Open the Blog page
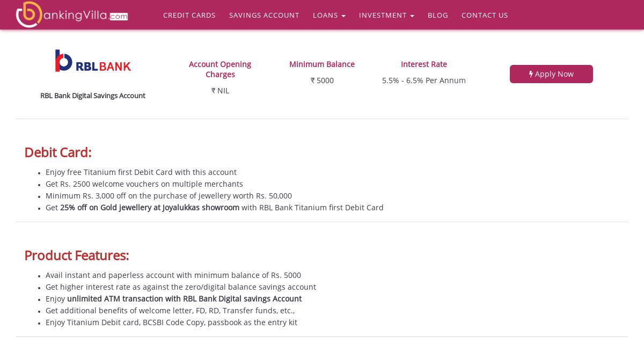 tap(438, 15)
